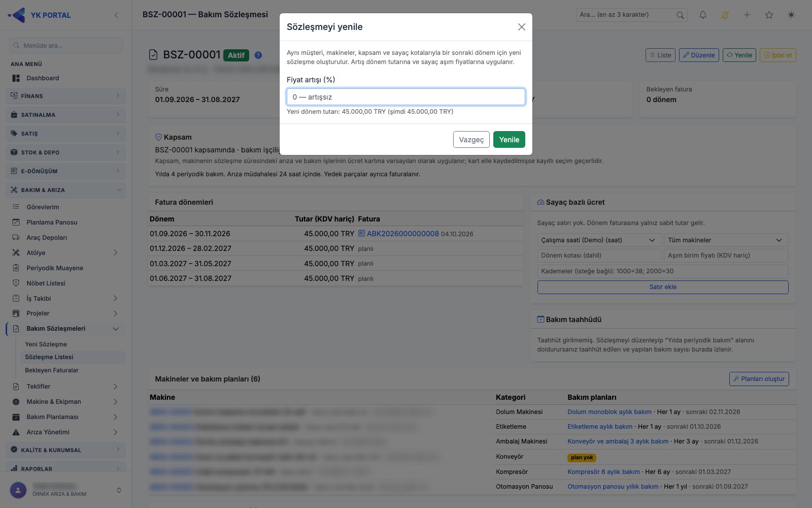Open Periyodik Muayene menu item
The width and height of the screenshot is (812, 508).
66,268
